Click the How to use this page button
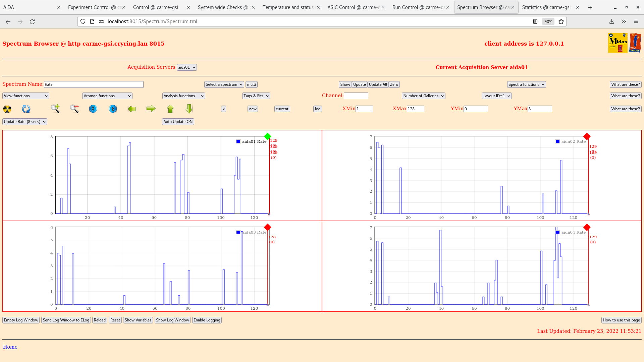This screenshot has height=362, width=644. (x=622, y=320)
